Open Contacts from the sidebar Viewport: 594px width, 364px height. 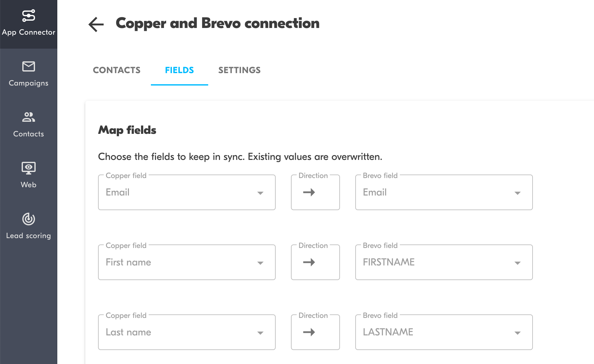[x=28, y=124]
